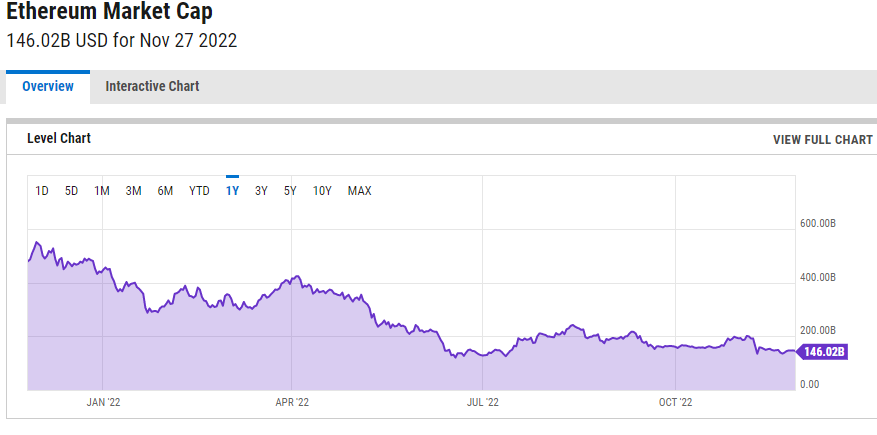This screenshot has height=435, width=877.
Task: Open the Interactive Chart tab
Action: click(x=152, y=87)
